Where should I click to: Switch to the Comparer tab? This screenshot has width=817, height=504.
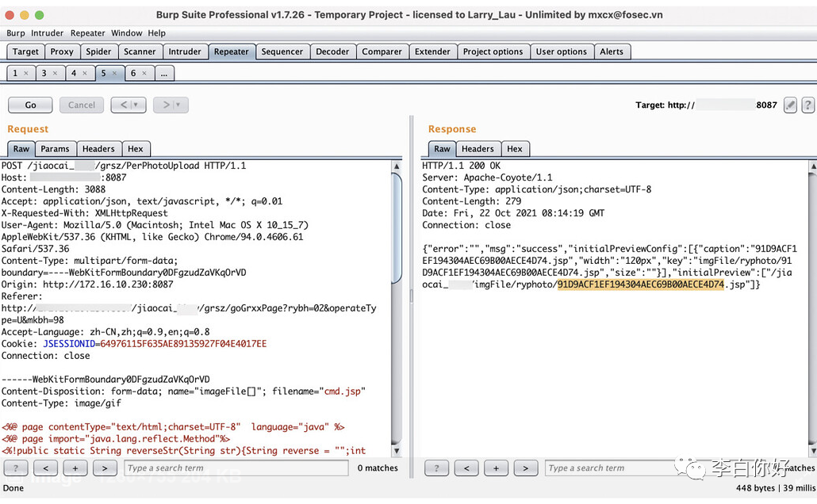(x=382, y=52)
